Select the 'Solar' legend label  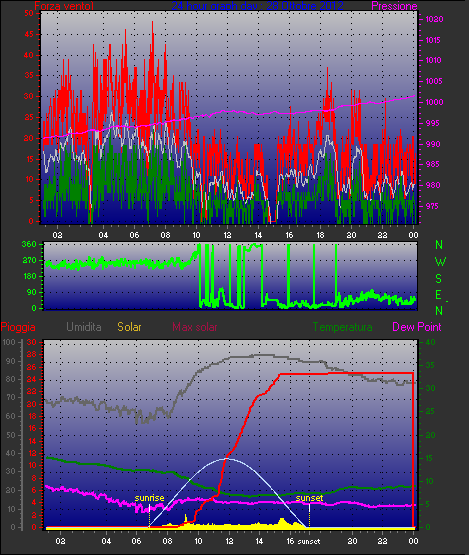tap(129, 327)
